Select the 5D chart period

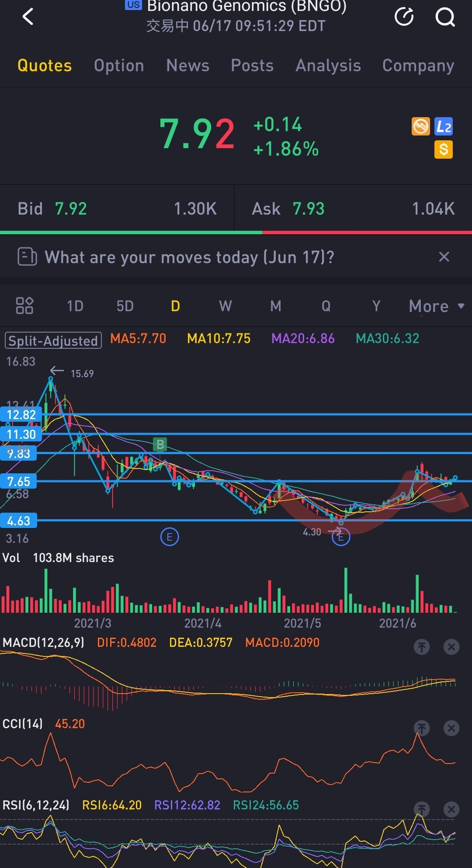point(125,306)
